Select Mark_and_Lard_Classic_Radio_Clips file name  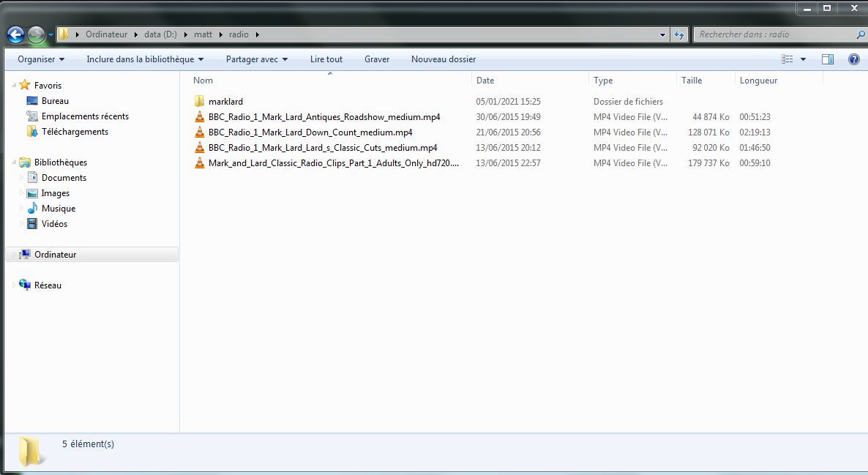coord(334,162)
